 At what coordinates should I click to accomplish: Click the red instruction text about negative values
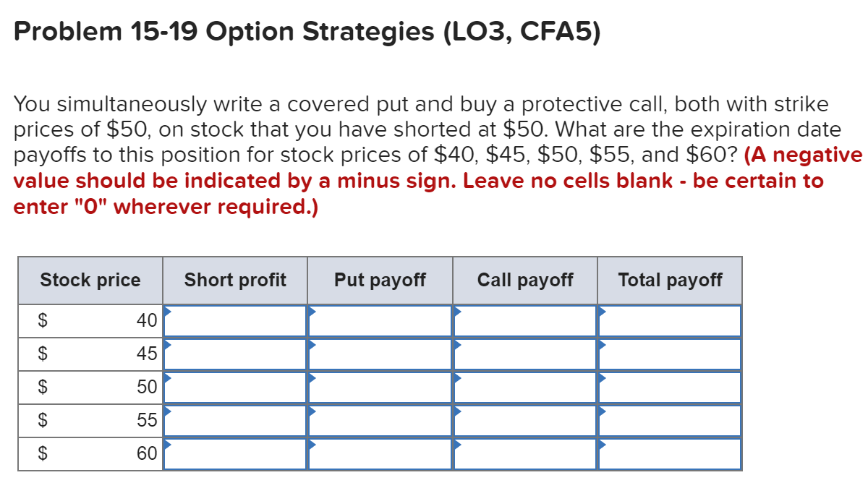pyautogui.click(x=434, y=181)
